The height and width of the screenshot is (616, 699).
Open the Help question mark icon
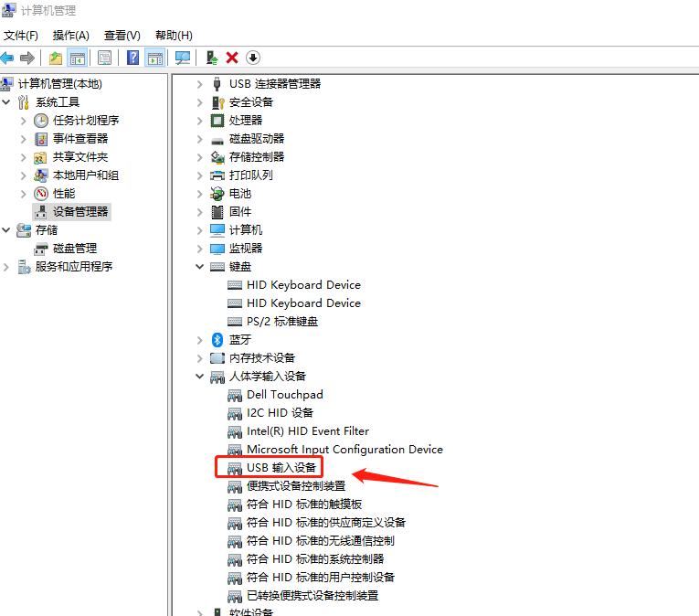(x=132, y=58)
